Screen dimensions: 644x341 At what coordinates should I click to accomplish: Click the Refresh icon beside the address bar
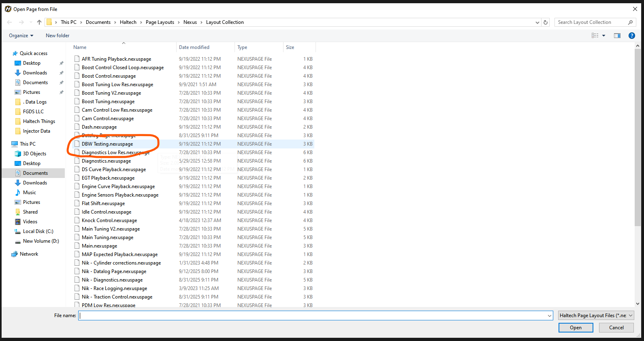click(x=546, y=22)
